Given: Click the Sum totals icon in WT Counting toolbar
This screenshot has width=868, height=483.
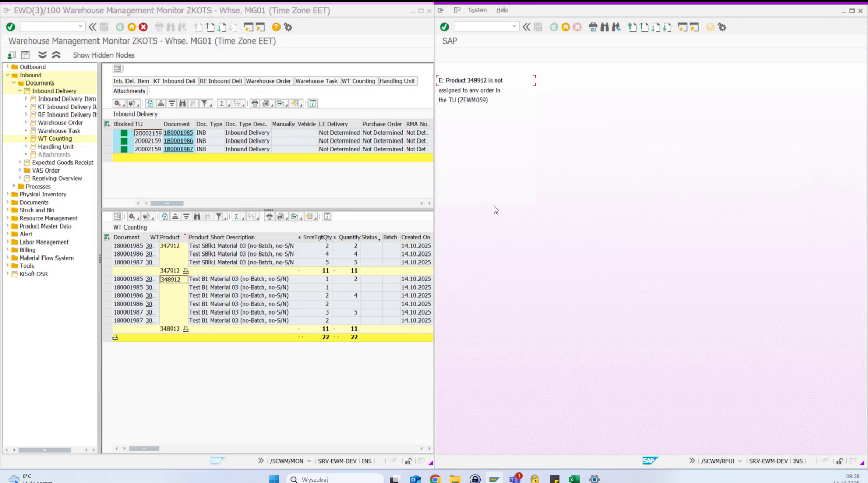Looking at the screenshot, I should [236, 217].
